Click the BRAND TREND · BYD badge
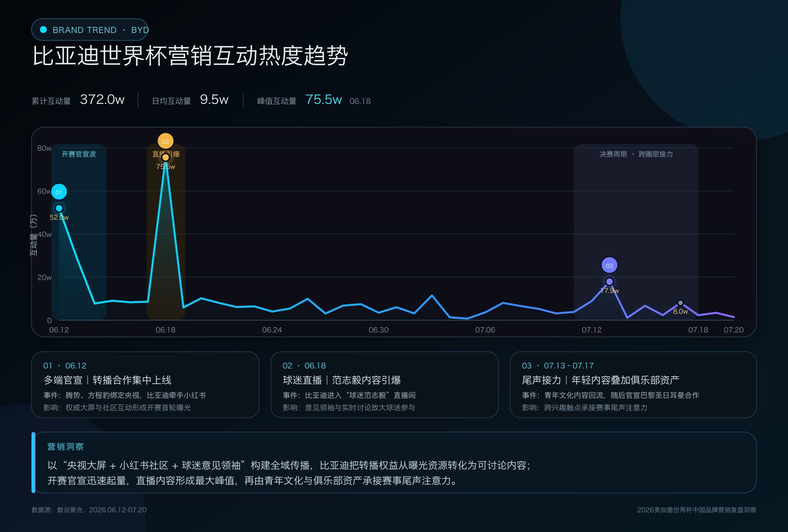Image resolution: width=788 pixels, height=532 pixels. [90, 30]
